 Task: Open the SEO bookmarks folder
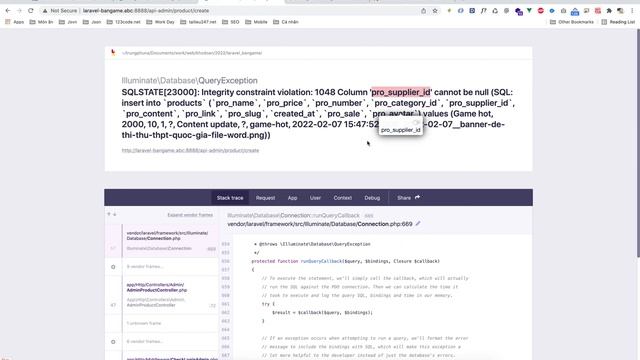click(x=231, y=22)
